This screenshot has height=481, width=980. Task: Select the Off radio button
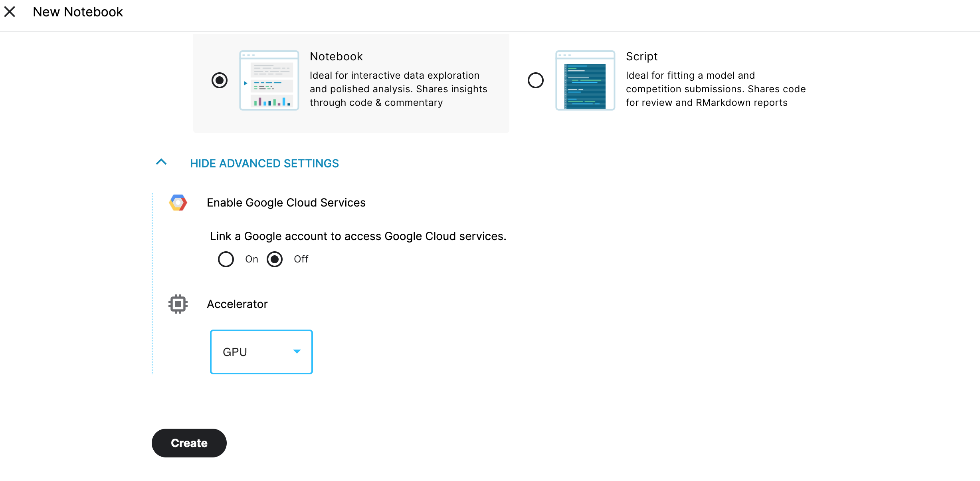(275, 259)
